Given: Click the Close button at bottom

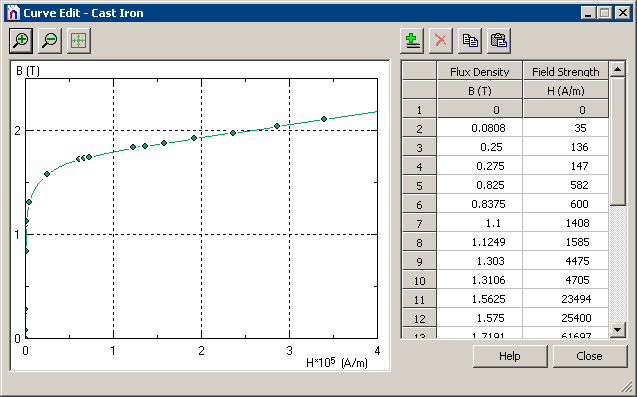Looking at the screenshot, I should coord(589,356).
